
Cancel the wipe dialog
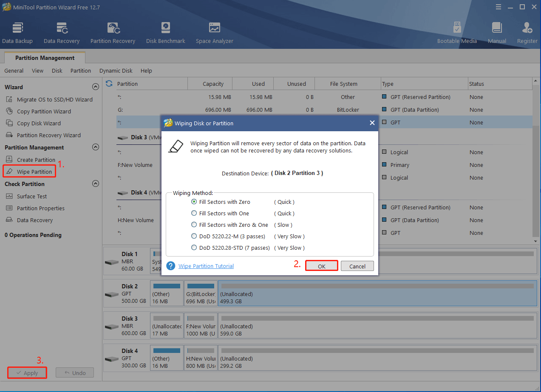pos(357,266)
